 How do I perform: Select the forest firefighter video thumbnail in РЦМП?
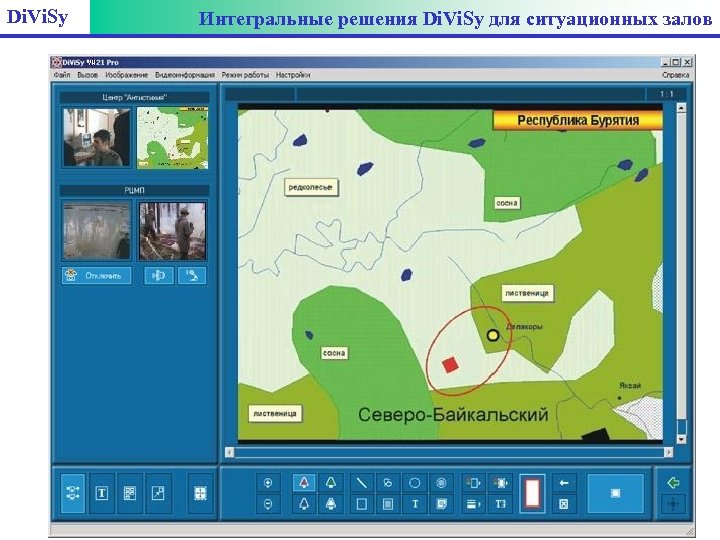coord(173,231)
